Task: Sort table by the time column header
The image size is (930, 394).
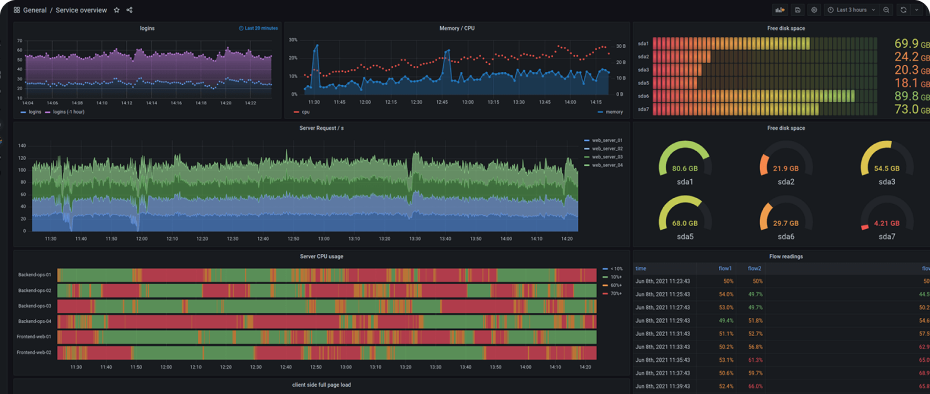Action: click(x=641, y=268)
